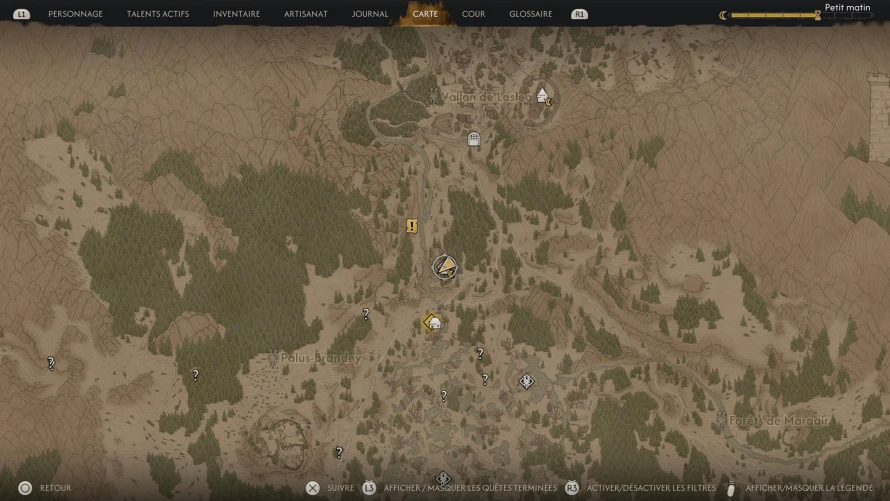The width and height of the screenshot is (890, 501).
Task: Click the emblem beside the Forêts de Maragir label
Action: 721,420
